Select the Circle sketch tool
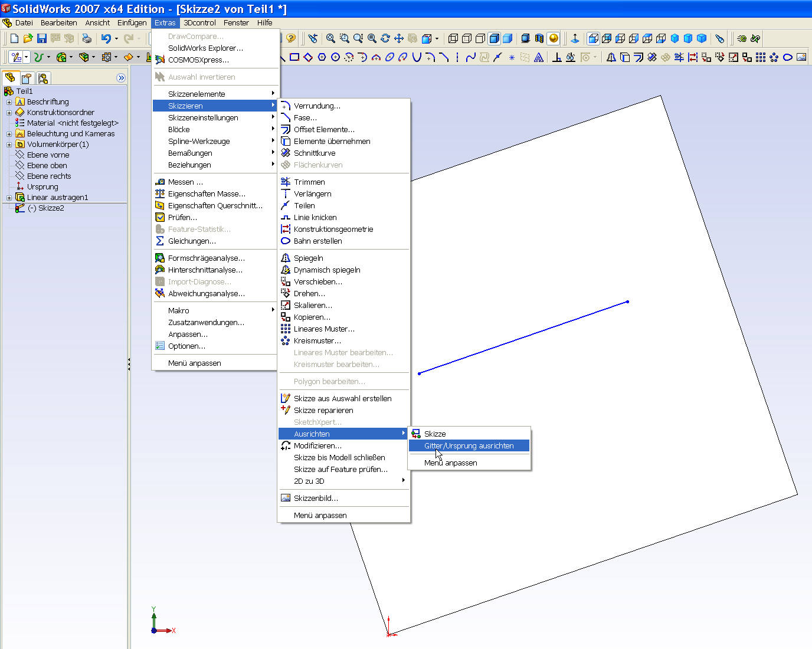Screen dimensions: 812x649 (x=335, y=57)
